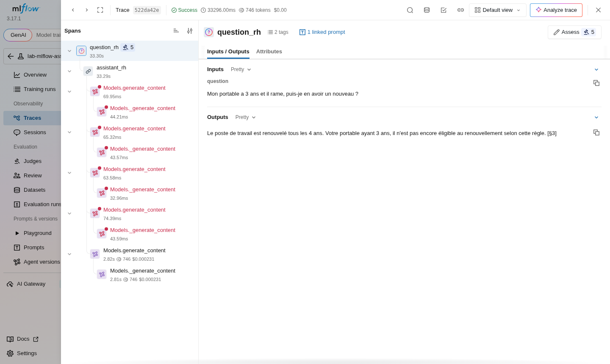Screen dimensions: 610x364
Task: Click the trace ID 522da42e
Action: 147,10
